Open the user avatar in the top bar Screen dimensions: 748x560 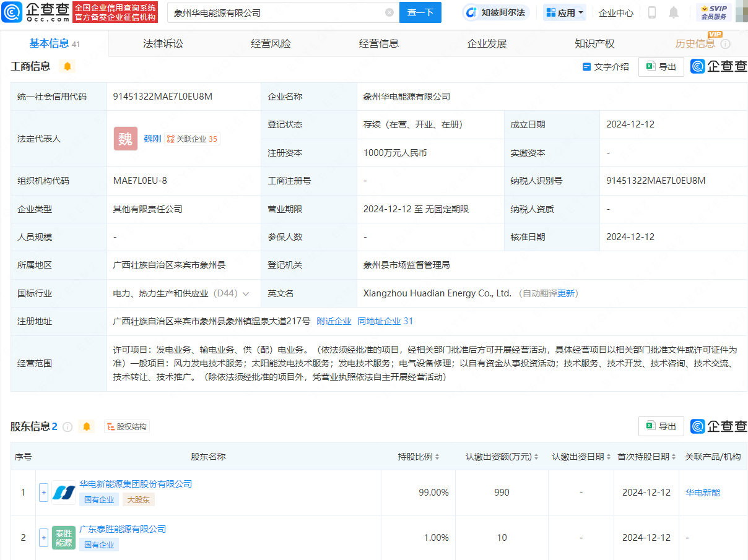[x=741, y=12]
